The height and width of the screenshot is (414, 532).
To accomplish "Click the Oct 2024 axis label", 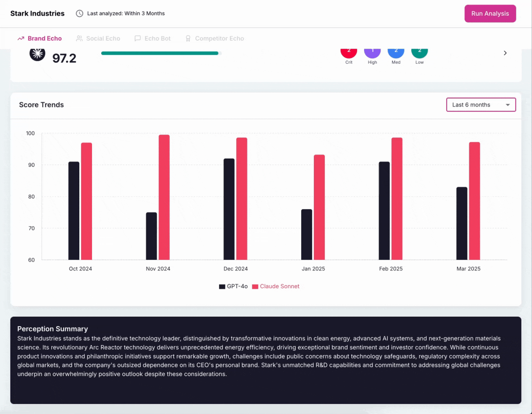I will point(80,269).
